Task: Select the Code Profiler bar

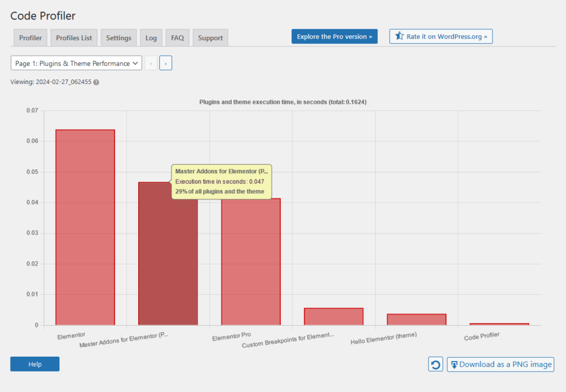Action: click(499, 324)
